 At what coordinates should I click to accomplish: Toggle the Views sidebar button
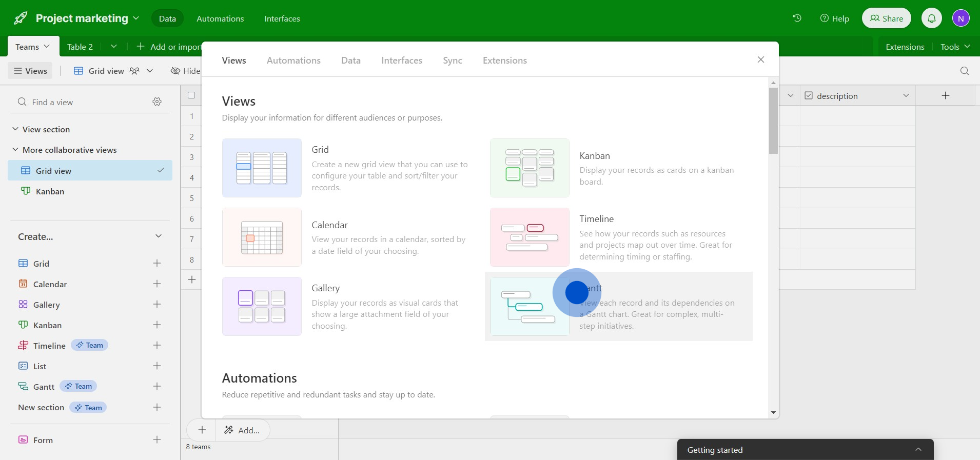(31, 71)
